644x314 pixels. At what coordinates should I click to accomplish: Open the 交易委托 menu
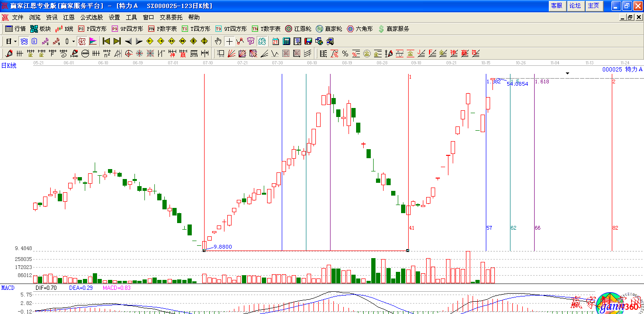[171, 18]
